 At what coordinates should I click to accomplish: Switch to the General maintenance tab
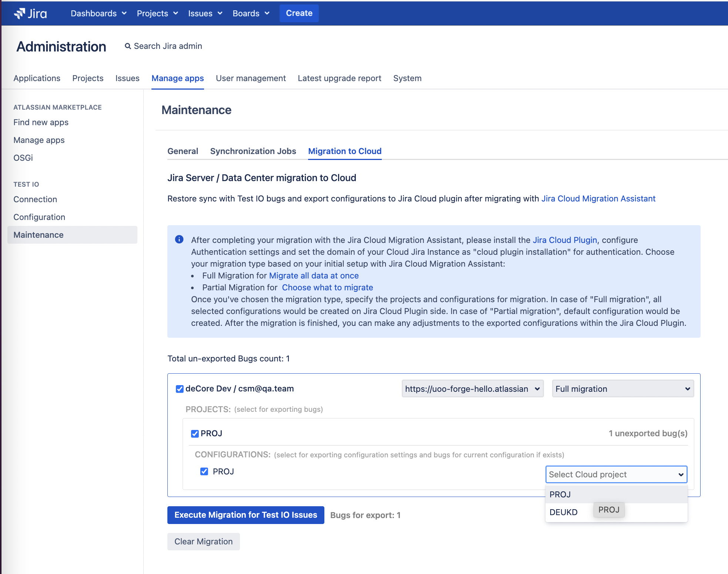click(x=183, y=151)
